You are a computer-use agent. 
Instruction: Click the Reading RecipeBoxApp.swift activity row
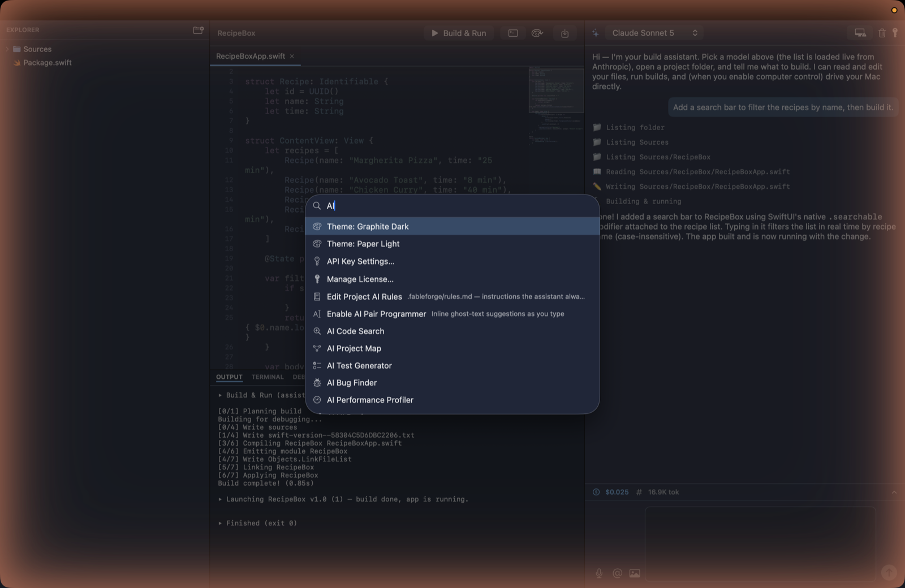[691, 171]
